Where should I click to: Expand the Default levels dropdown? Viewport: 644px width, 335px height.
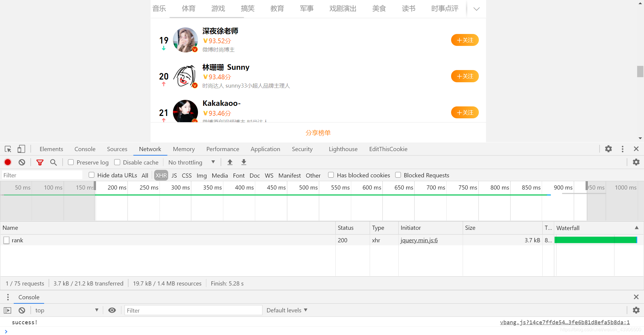[287, 310]
